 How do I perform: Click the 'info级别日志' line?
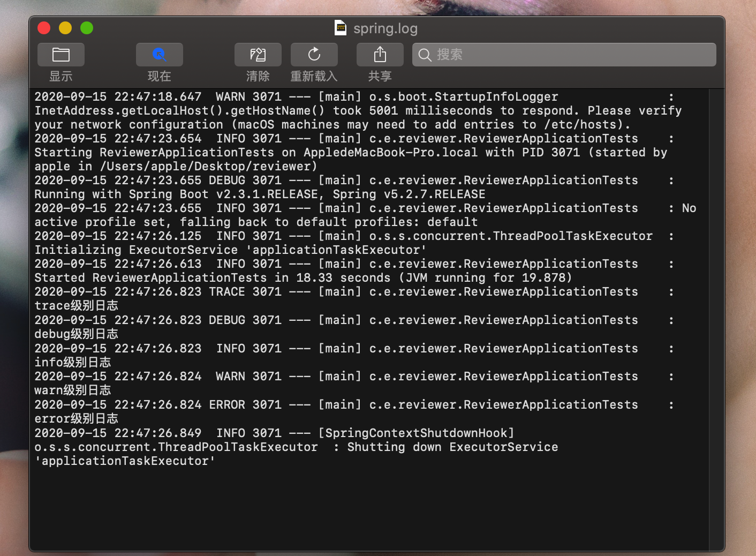coord(73,363)
